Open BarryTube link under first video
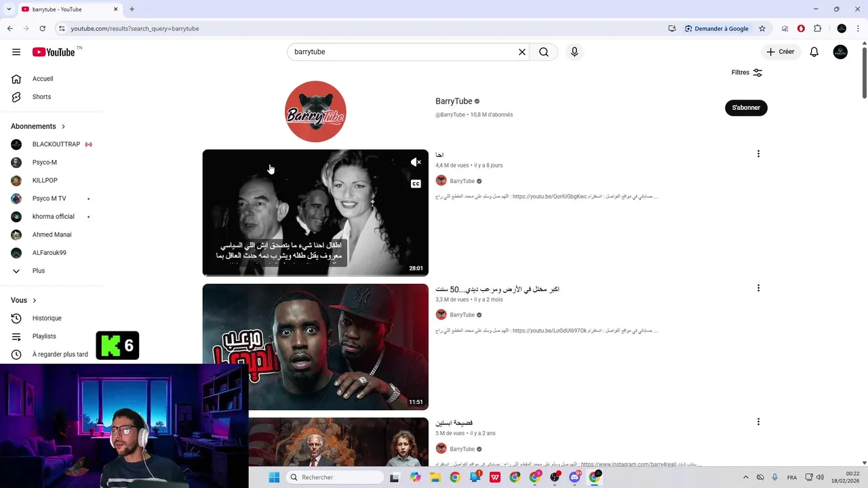Image resolution: width=868 pixels, height=488 pixels. pos(462,181)
